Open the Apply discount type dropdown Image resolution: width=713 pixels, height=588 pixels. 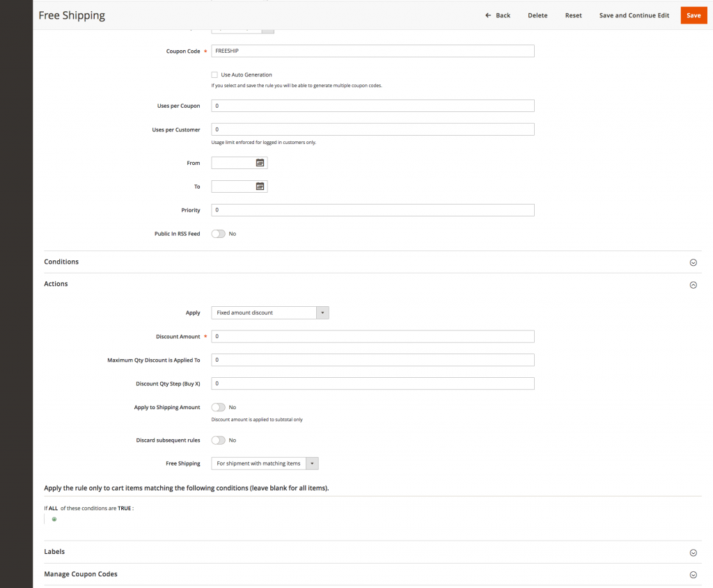click(x=269, y=313)
